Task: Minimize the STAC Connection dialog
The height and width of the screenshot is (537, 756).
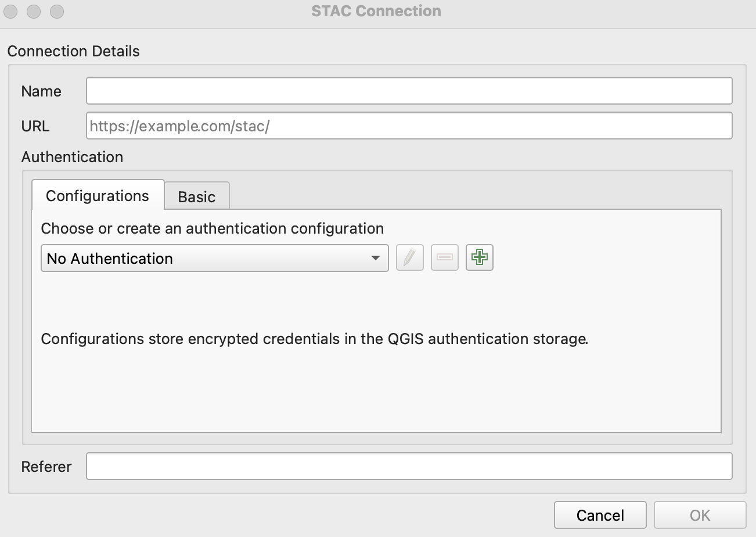Action: 34,11
